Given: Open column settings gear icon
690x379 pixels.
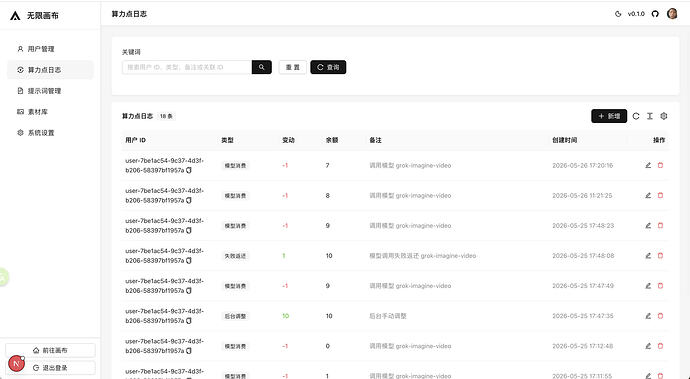Looking at the screenshot, I should (664, 116).
